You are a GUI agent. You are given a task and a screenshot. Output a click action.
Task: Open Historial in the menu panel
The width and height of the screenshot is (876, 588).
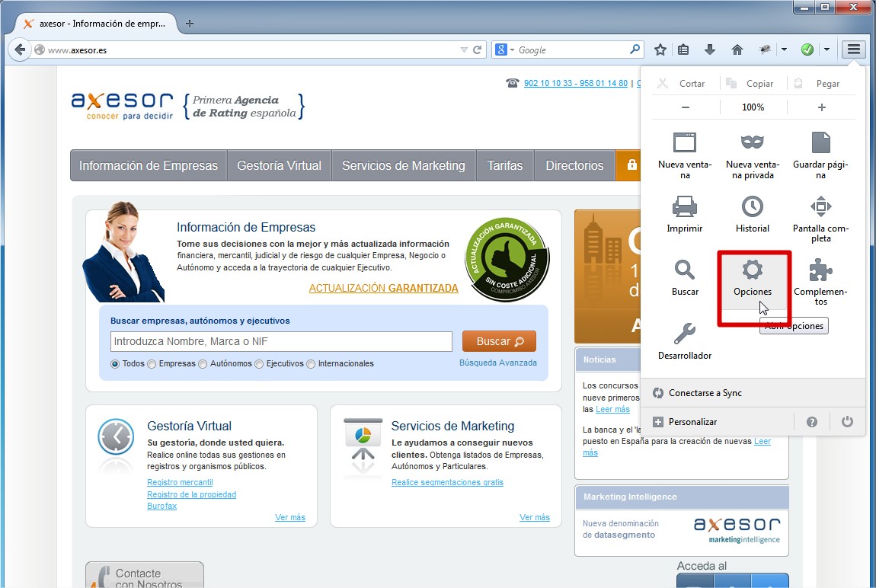[753, 215]
